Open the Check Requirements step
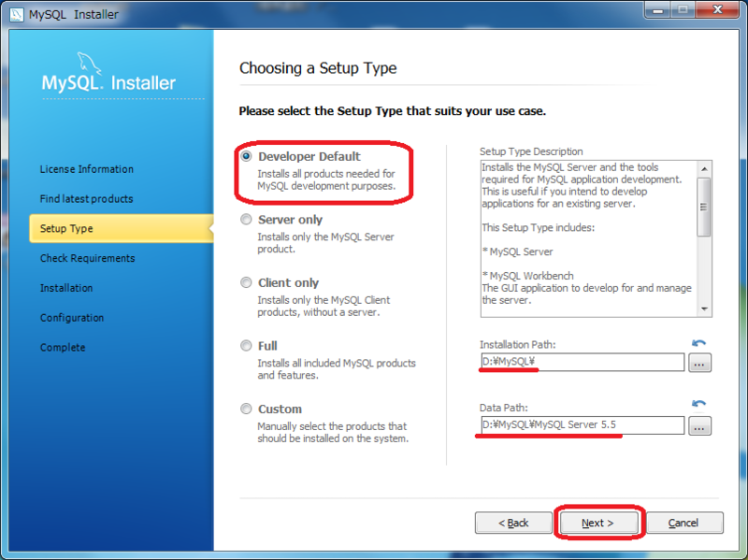 pos(87,258)
